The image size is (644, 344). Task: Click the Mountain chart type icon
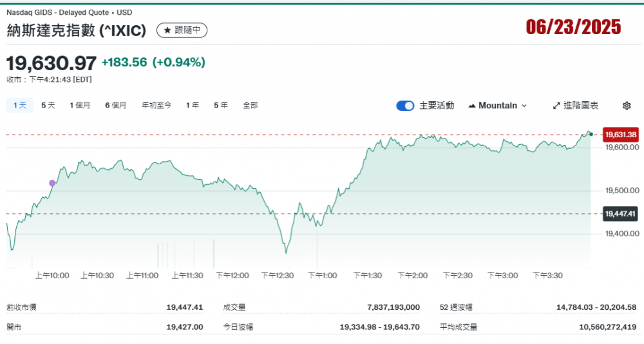(472, 106)
